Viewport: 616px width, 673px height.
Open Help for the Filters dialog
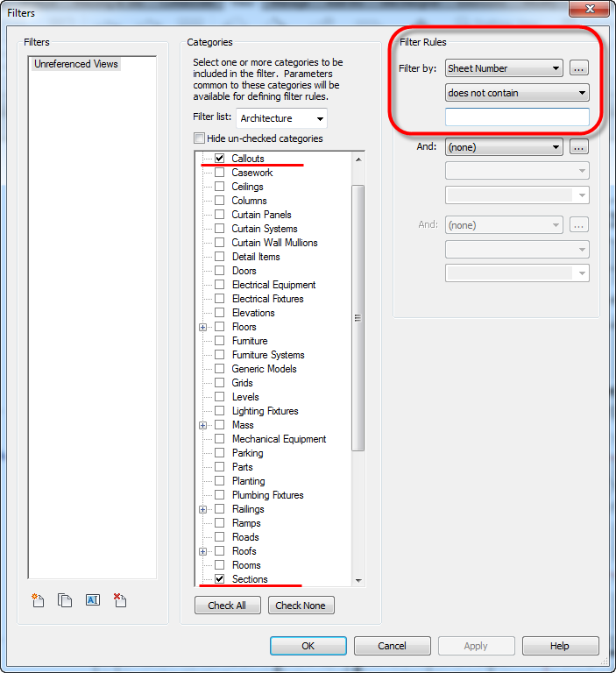coord(560,646)
